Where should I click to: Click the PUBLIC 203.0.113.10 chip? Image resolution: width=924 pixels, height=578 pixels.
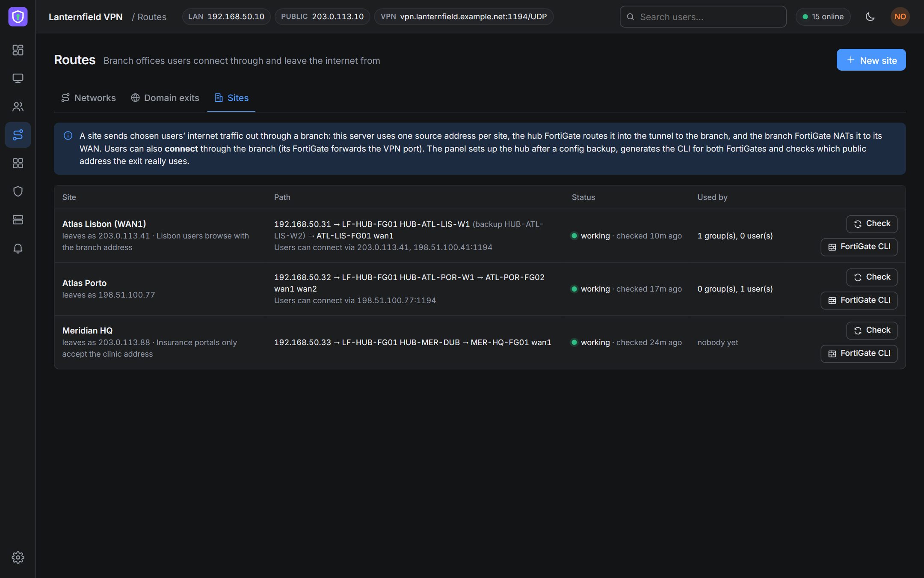[322, 17]
